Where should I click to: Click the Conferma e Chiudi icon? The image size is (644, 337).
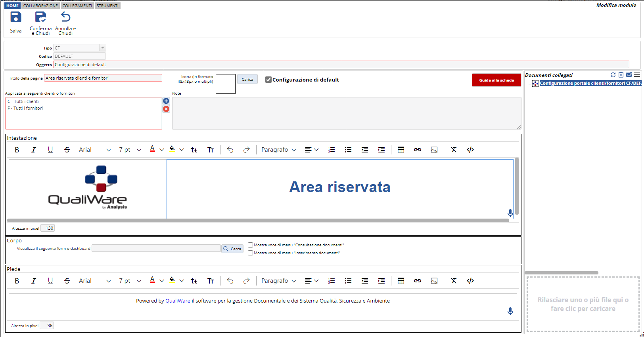(40, 17)
